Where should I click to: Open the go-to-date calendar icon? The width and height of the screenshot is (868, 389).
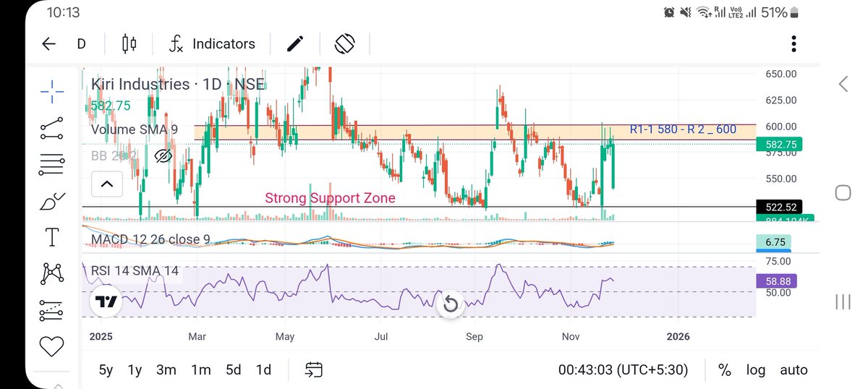click(x=313, y=369)
